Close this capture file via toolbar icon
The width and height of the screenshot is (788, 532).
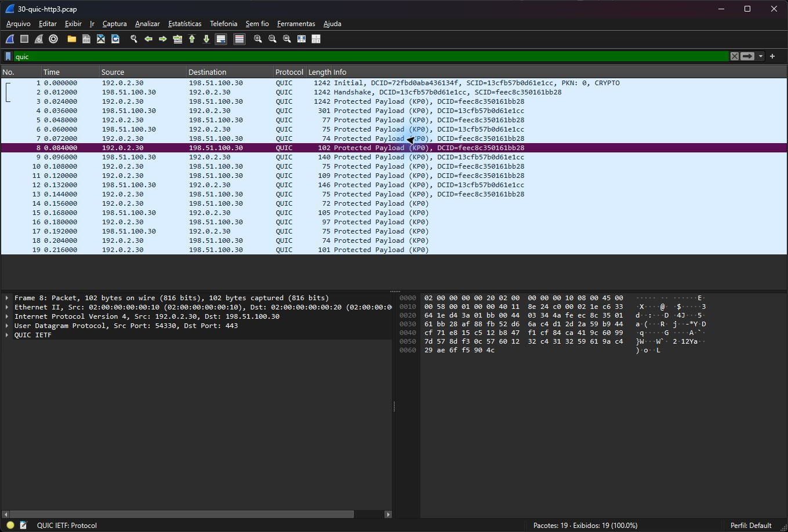(x=101, y=39)
